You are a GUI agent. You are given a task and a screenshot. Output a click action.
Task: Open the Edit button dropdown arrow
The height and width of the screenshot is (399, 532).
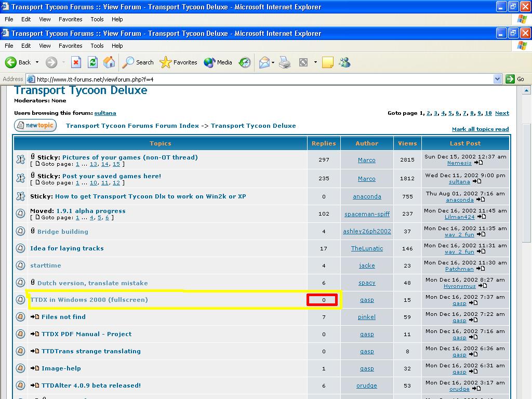pyautogui.click(x=315, y=62)
